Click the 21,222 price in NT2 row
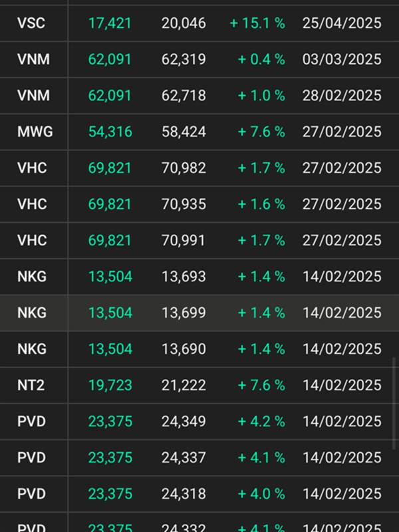This screenshot has width=399, height=532. pos(184,385)
